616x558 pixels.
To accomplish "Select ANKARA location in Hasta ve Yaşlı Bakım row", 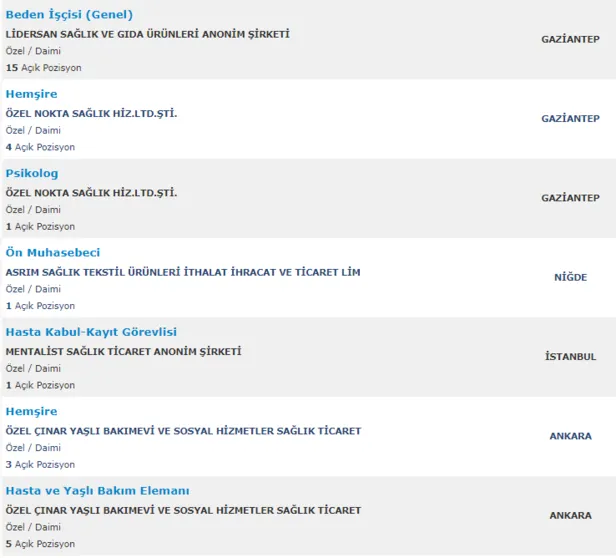I will tap(570, 516).
